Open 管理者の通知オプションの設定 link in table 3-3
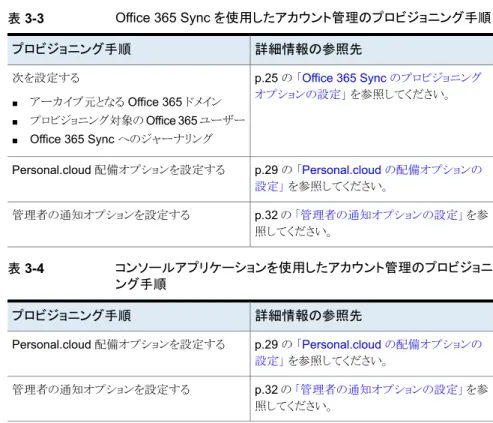The height and width of the screenshot is (423, 493). 379,215
